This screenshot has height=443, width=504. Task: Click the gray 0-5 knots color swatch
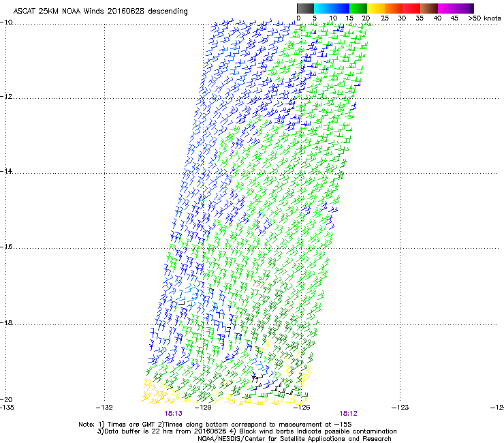306,8
